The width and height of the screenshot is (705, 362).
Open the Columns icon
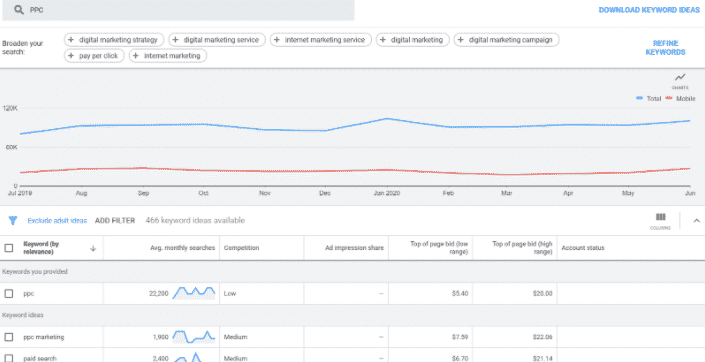click(x=660, y=221)
